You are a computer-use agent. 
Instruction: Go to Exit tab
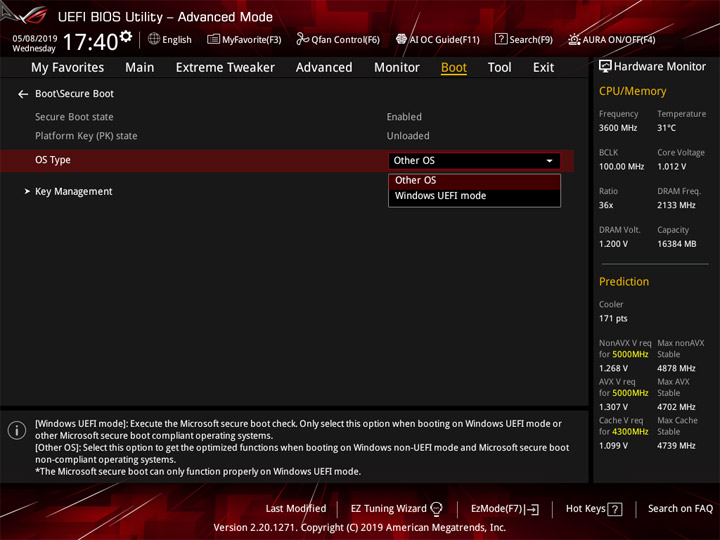coord(543,68)
